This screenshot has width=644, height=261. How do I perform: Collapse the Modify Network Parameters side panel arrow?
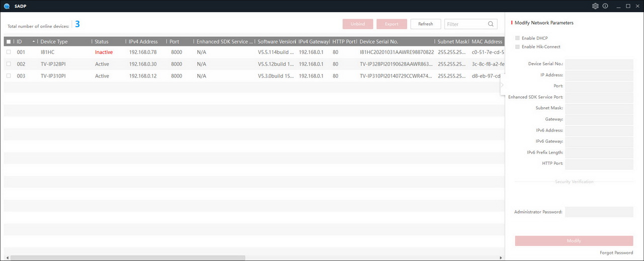tap(502, 85)
